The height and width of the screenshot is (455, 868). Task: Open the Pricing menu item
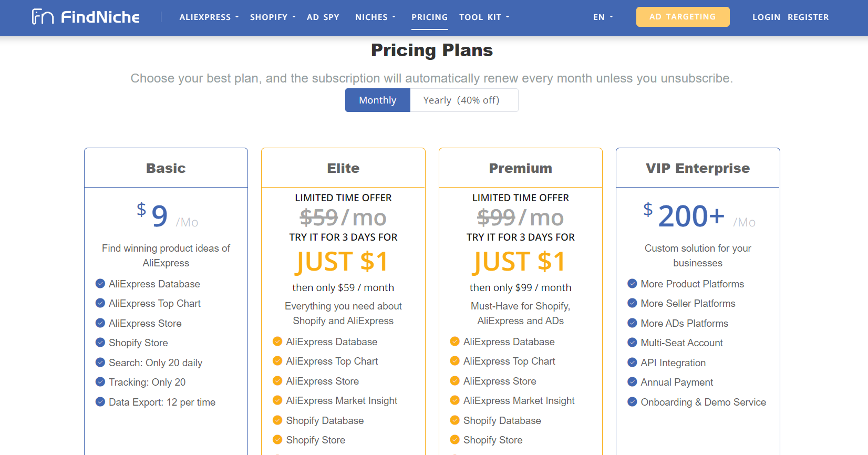(x=429, y=17)
